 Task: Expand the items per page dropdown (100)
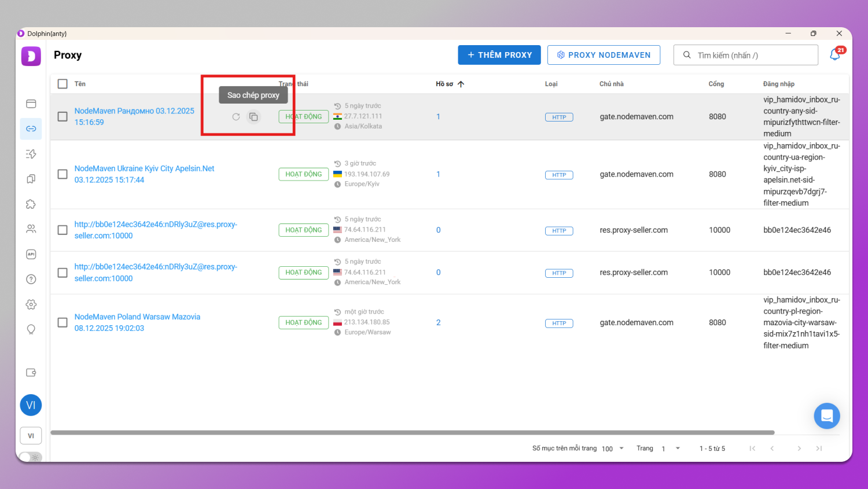pyautogui.click(x=613, y=448)
